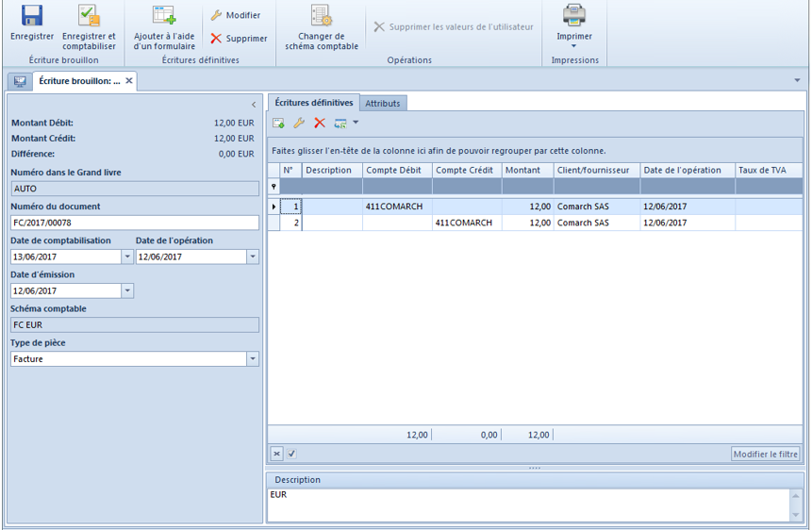Screen dimensions: 812x530
Task: Click Enregistrer et comptabiliser icon
Action: click(x=89, y=15)
